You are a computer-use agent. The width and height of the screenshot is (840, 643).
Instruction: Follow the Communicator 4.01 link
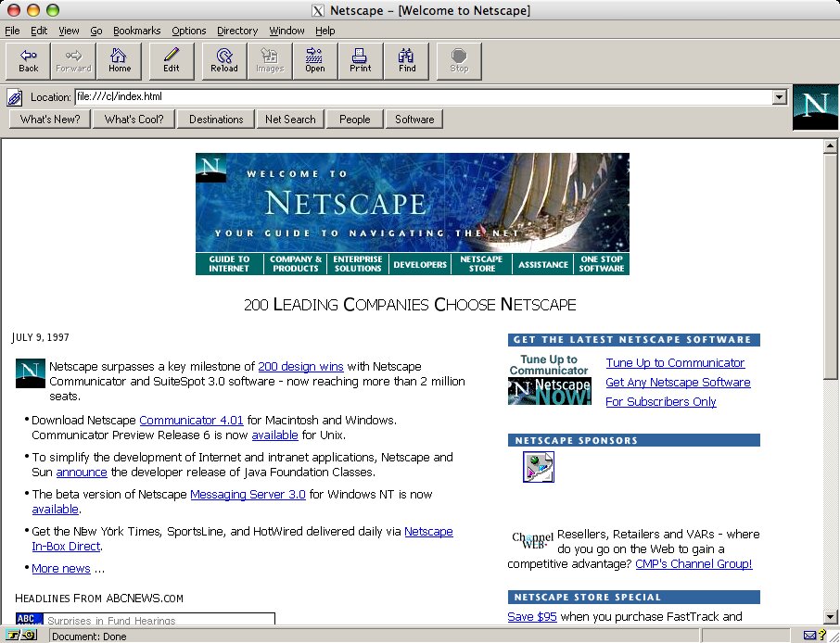(x=191, y=421)
